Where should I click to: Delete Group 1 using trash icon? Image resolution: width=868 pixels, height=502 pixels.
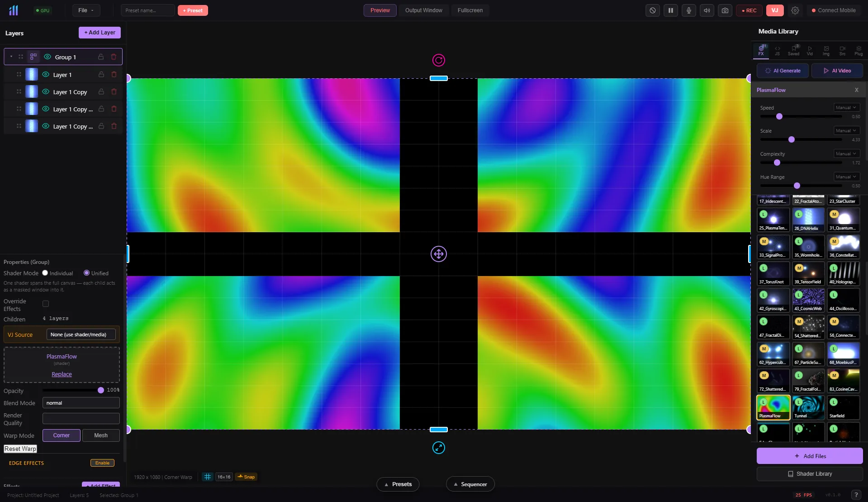pyautogui.click(x=114, y=57)
